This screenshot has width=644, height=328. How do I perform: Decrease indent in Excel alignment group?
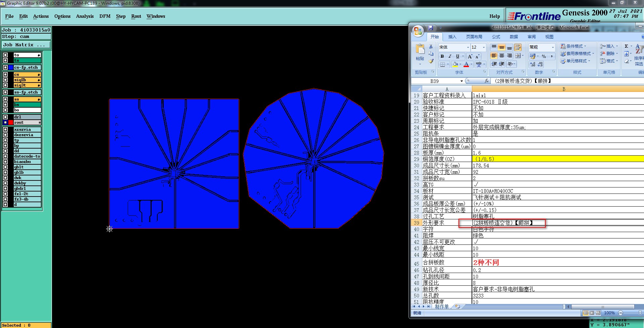pyautogui.click(x=494, y=64)
